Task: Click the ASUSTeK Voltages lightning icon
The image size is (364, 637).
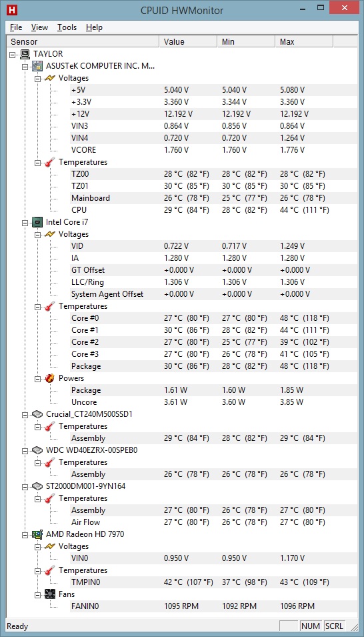Action: click(50, 78)
